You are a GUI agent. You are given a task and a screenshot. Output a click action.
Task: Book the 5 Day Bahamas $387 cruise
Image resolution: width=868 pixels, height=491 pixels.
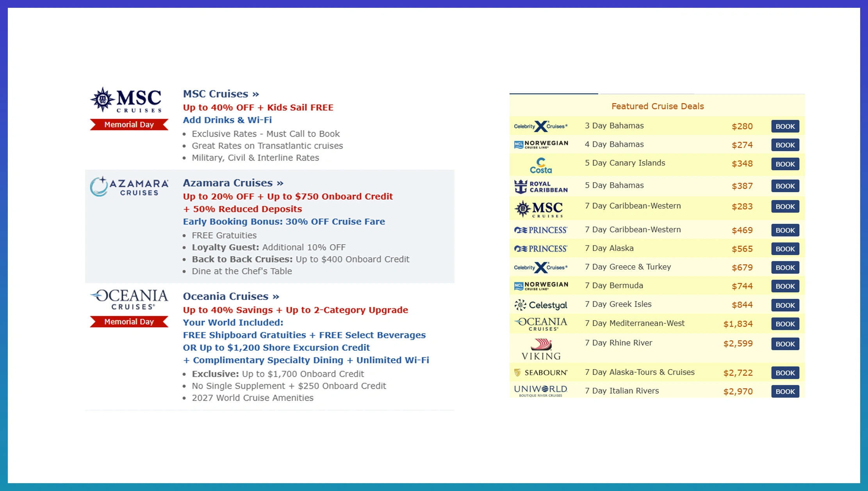pyautogui.click(x=785, y=186)
